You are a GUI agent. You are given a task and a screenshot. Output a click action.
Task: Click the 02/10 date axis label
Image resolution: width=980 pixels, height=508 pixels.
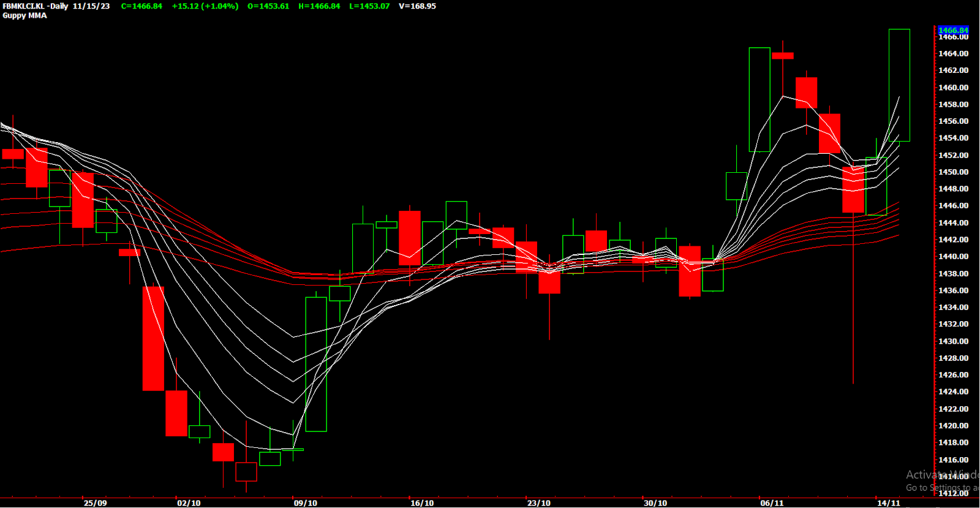click(x=189, y=503)
